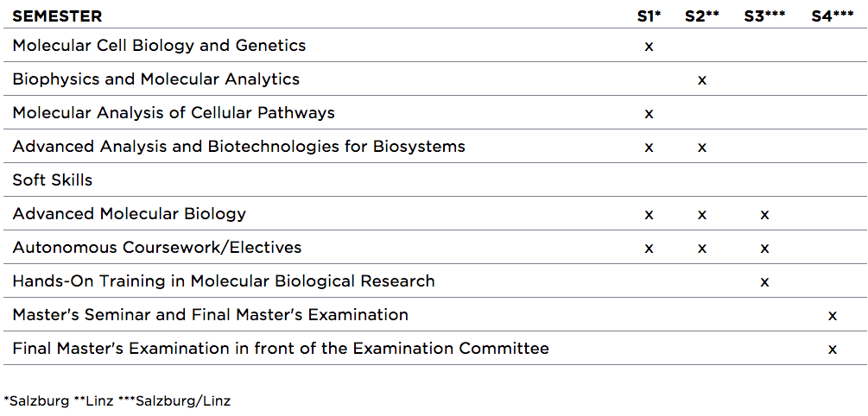This screenshot has width=868, height=416.
Task: Select the S2** column header
Action: click(702, 16)
